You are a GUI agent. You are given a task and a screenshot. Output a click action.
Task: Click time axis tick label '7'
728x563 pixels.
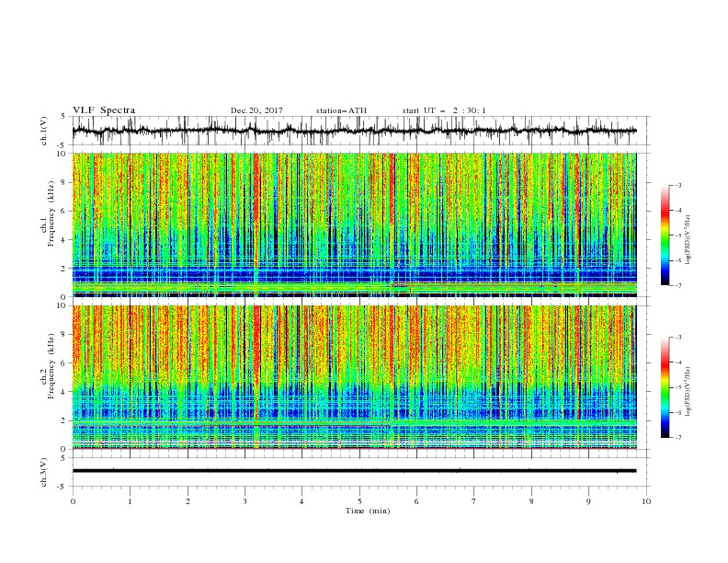pos(474,501)
